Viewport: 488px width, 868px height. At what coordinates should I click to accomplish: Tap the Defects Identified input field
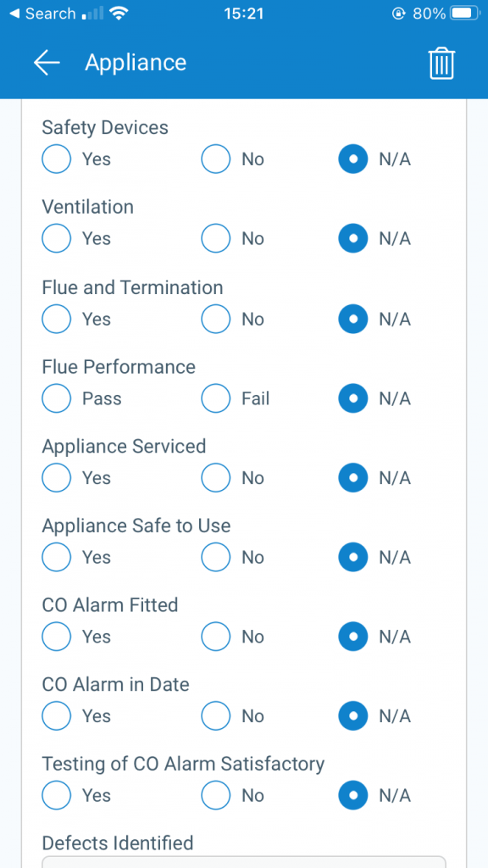tap(244, 863)
